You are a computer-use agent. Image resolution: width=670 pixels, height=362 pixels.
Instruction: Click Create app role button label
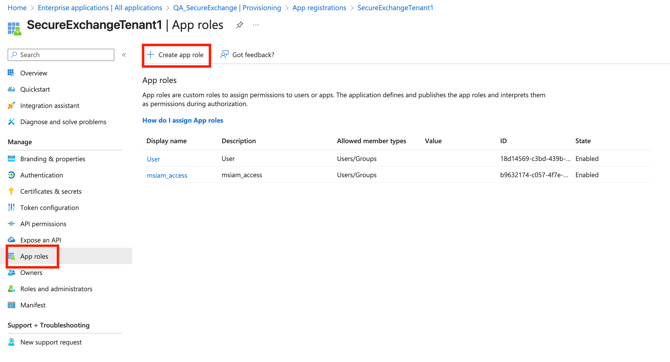[x=181, y=55]
